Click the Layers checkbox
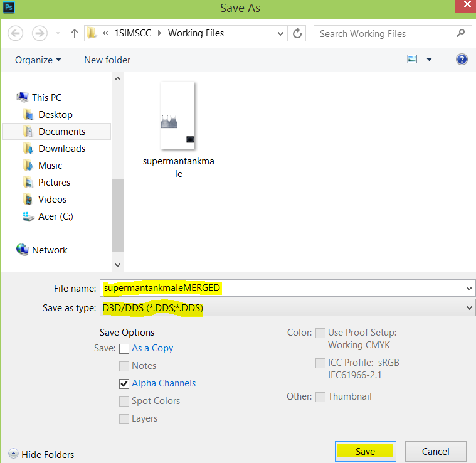Screen dimensions: 476x463 point(124,419)
